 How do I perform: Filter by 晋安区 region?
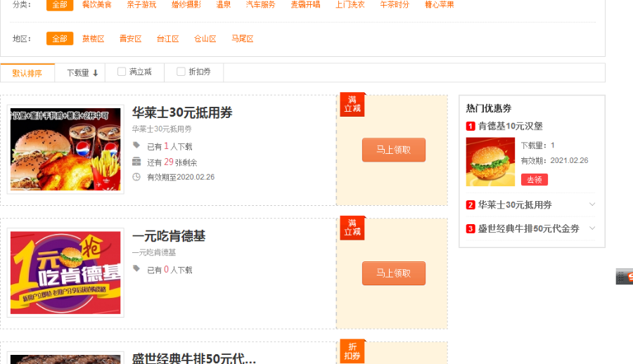tap(130, 39)
